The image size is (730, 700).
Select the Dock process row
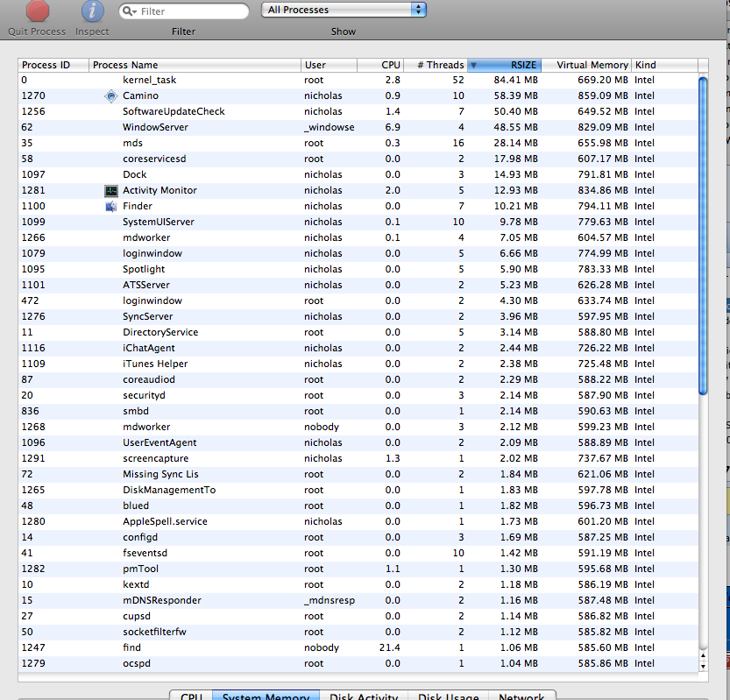click(x=358, y=175)
